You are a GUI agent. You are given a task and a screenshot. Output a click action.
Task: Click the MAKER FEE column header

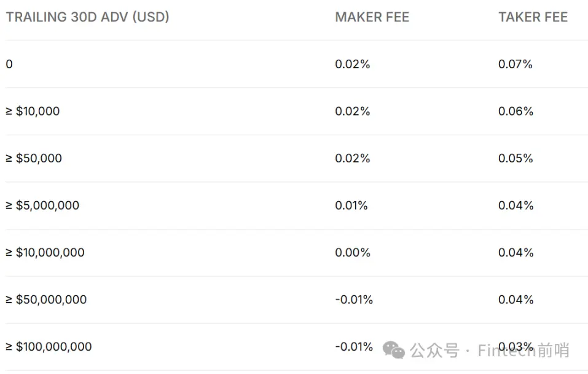pyautogui.click(x=372, y=17)
